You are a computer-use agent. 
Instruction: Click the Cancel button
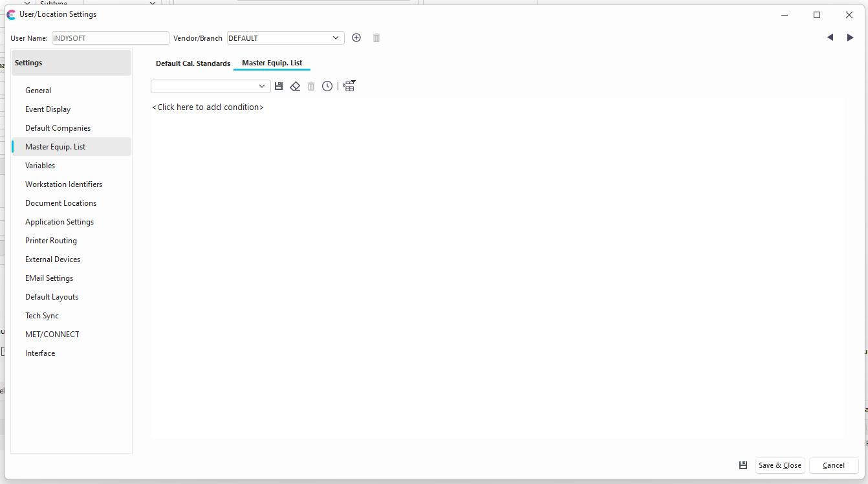pyautogui.click(x=833, y=465)
